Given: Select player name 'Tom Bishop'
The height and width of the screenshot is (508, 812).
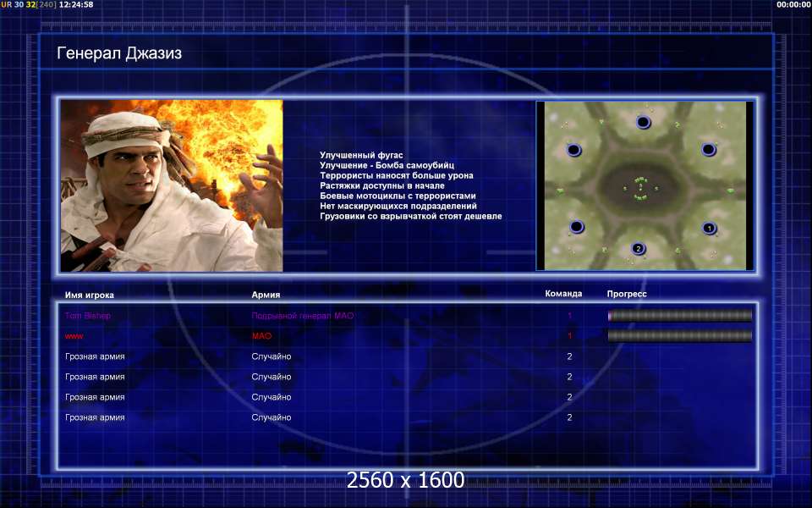Looking at the screenshot, I should pos(88,315).
